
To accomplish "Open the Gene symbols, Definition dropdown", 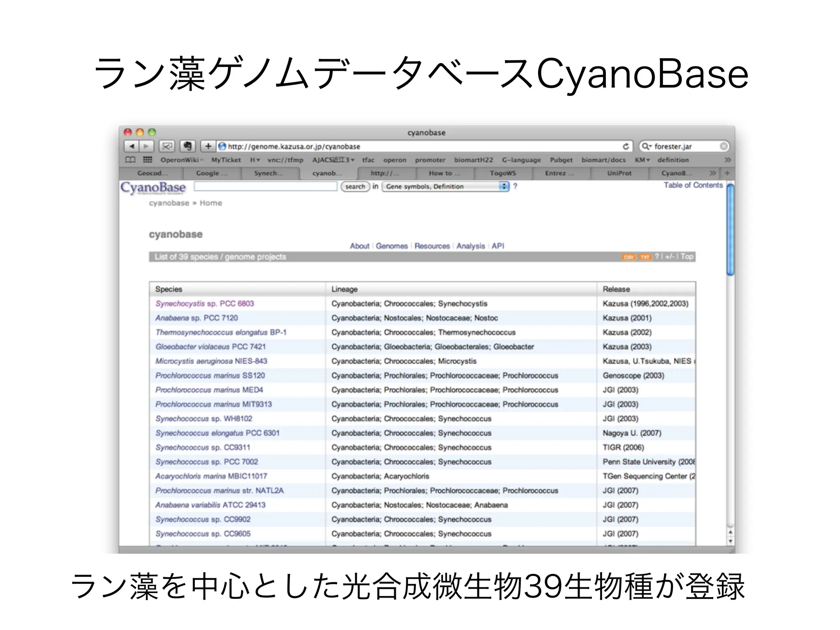I will 445,186.
